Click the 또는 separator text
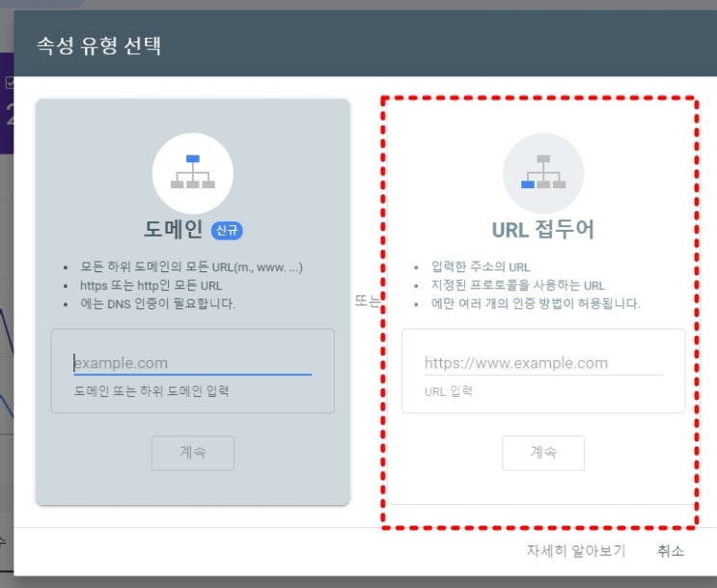This screenshot has width=717, height=588. click(368, 301)
